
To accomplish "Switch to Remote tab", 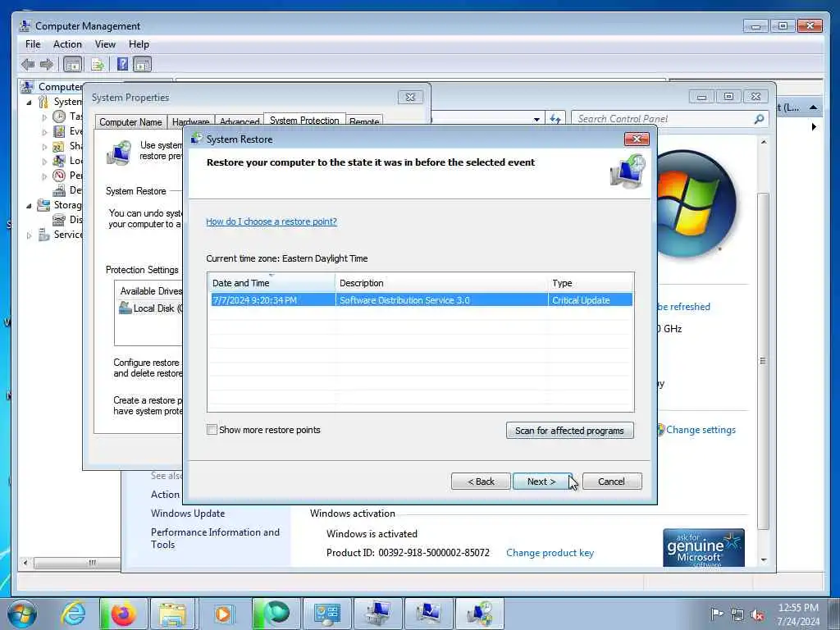I will pos(364,122).
